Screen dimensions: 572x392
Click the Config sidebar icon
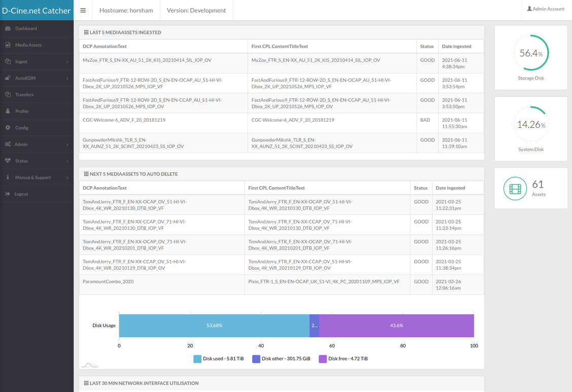click(x=8, y=128)
